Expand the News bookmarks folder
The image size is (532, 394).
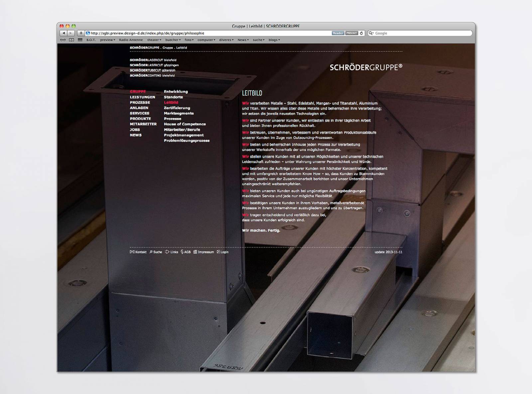point(243,40)
